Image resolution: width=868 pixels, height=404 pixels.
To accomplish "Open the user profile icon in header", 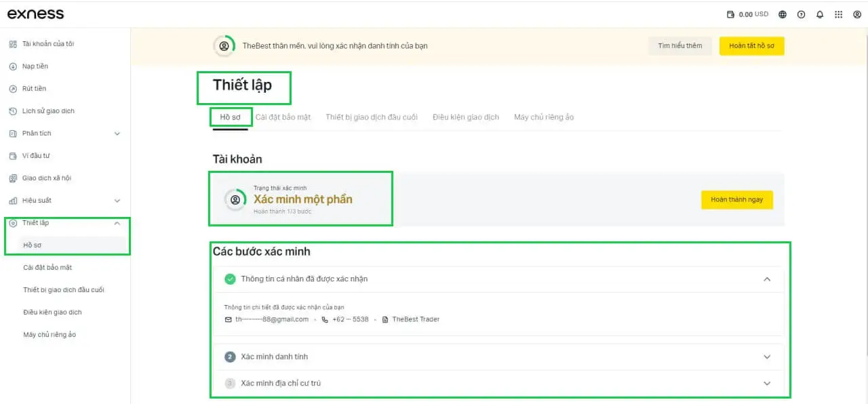I will tap(857, 14).
